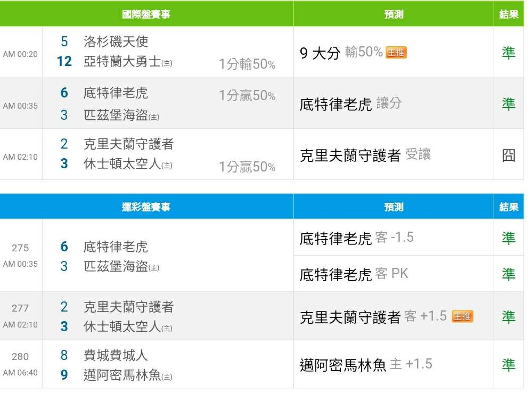Click the 底特律老虎 客 PK prediction
This screenshot has width=532, height=401.
tap(354, 274)
